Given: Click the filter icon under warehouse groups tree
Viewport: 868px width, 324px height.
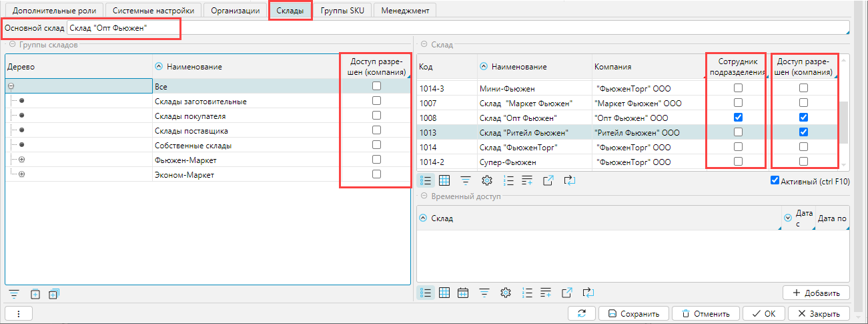Looking at the screenshot, I should (13, 293).
